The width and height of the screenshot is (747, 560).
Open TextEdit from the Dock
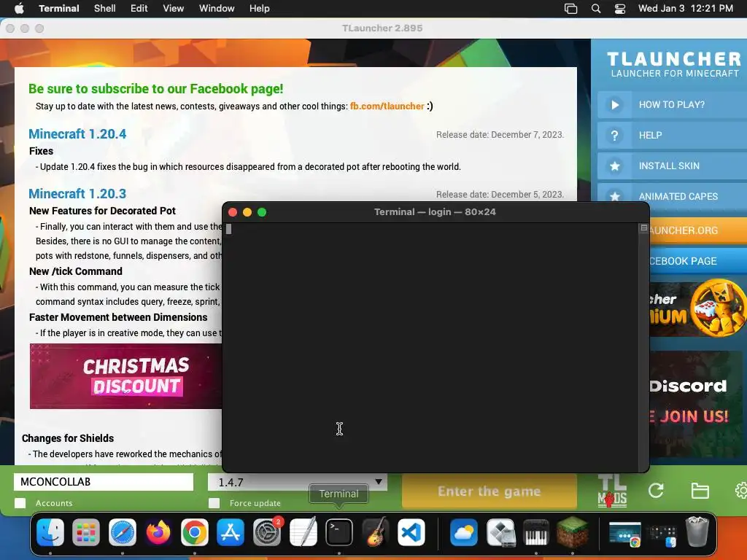pyautogui.click(x=303, y=532)
